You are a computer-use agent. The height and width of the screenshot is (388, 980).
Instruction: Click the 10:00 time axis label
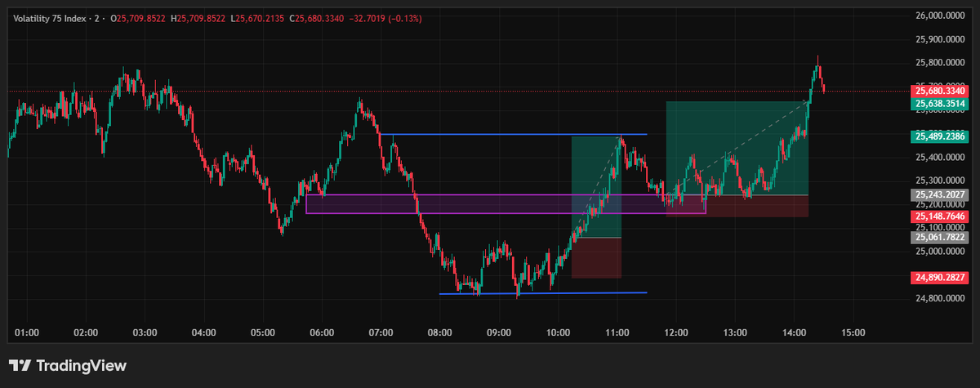558,332
